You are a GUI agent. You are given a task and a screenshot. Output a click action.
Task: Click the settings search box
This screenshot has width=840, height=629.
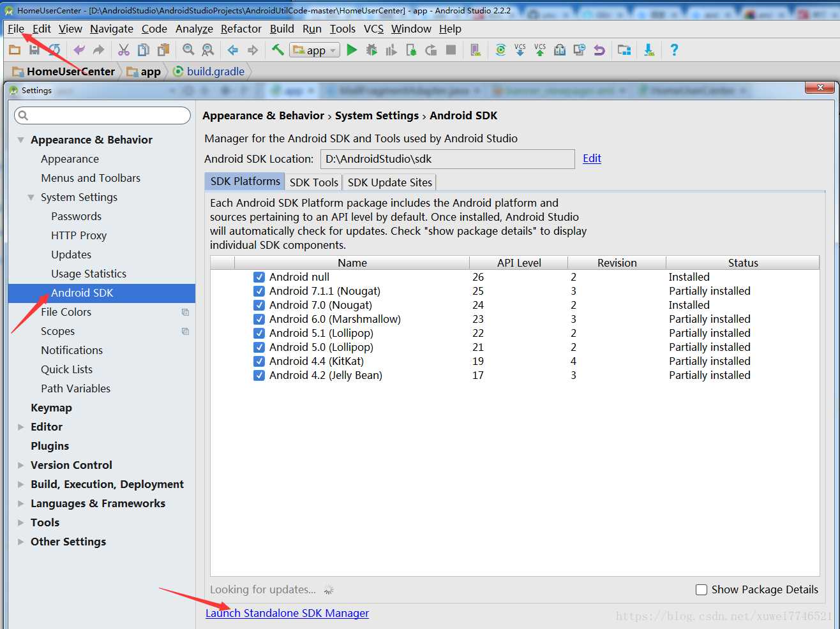click(102, 115)
